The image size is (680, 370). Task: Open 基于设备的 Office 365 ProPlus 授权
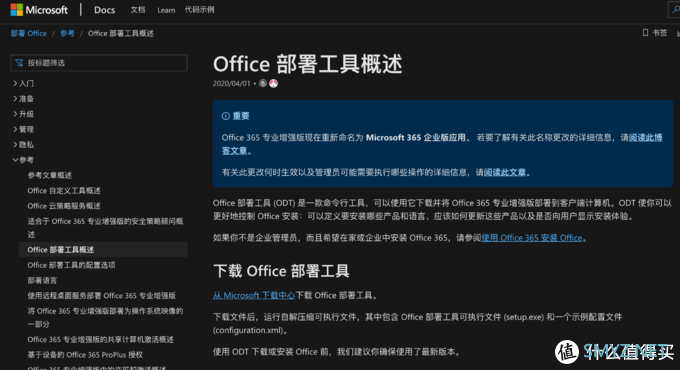point(85,354)
